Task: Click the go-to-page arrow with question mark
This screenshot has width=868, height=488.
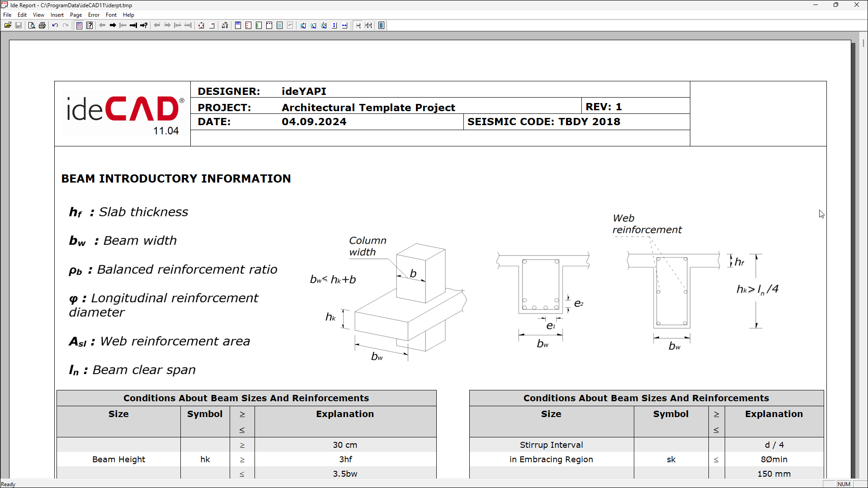Action: pos(144,25)
